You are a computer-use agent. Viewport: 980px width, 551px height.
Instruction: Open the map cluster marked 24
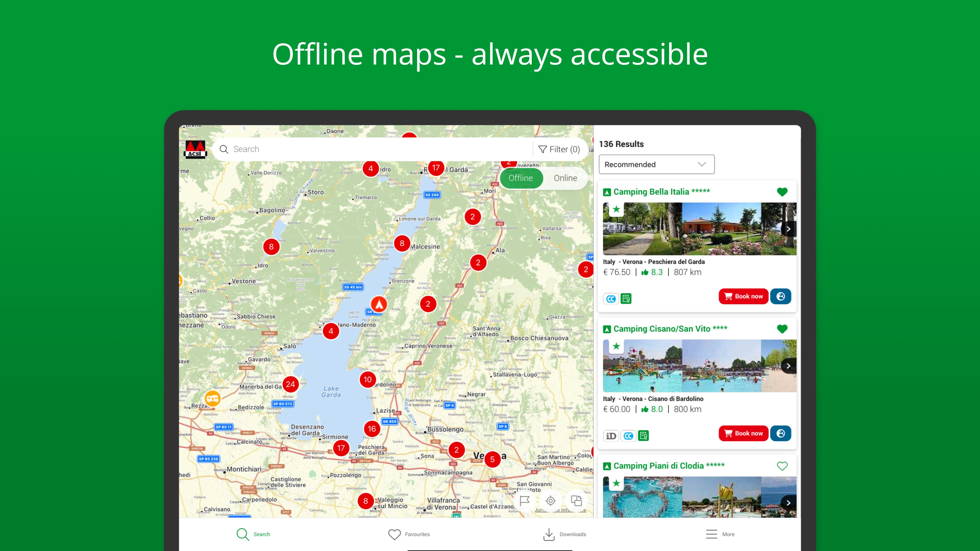pyautogui.click(x=290, y=384)
